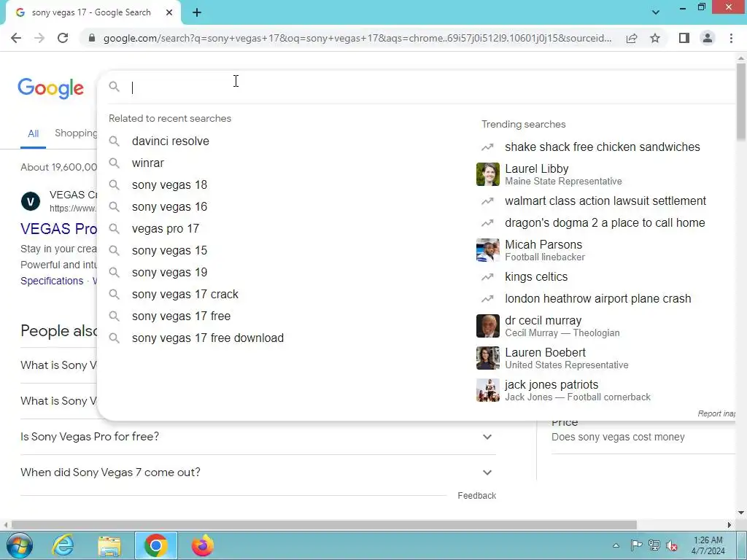Open trending search 'kings celtics'

point(536,276)
